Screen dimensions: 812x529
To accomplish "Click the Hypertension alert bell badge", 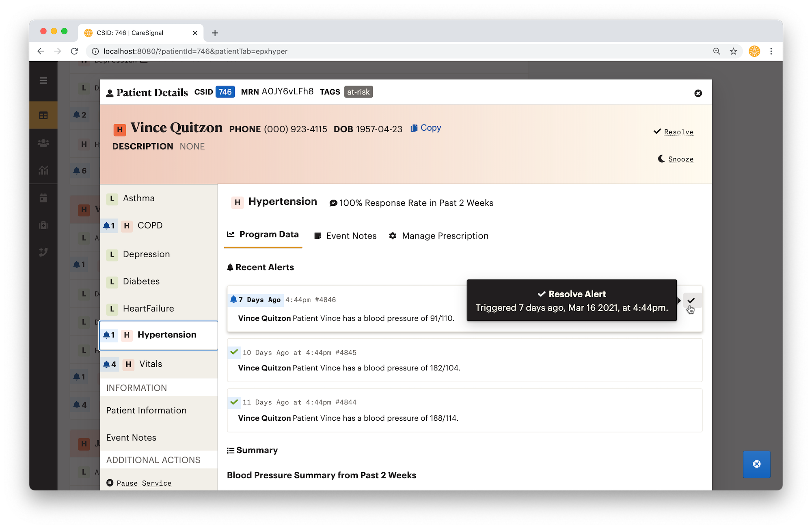I will [109, 335].
